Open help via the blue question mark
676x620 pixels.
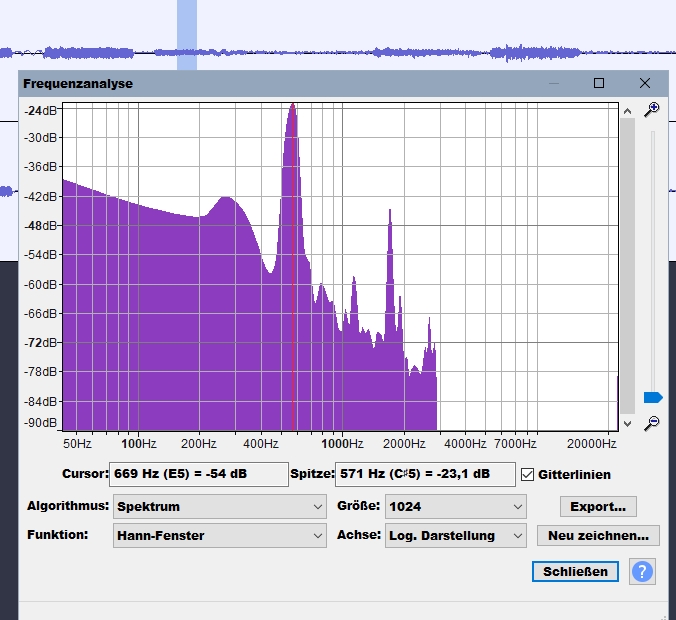tap(643, 572)
